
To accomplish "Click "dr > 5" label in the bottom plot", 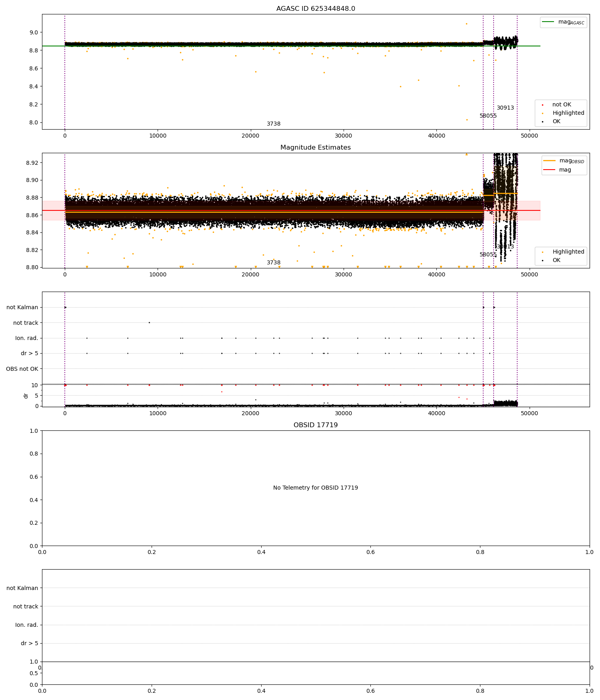I will pyautogui.click(x=30, y=643).
